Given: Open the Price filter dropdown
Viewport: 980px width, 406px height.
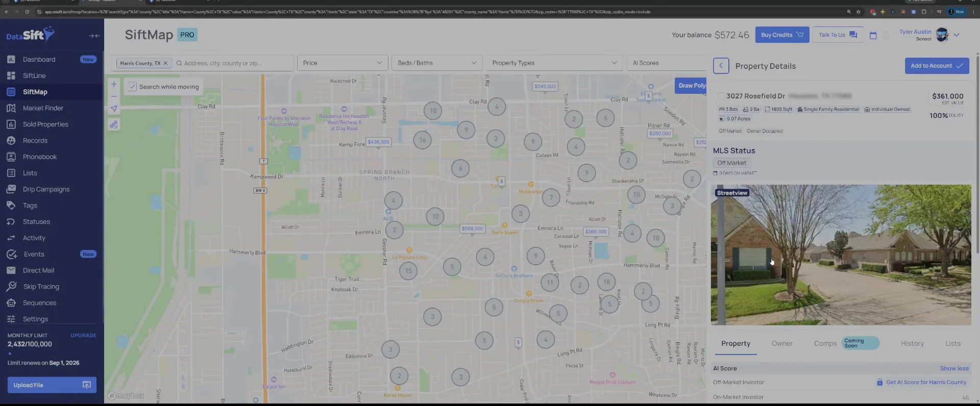Looking at the screenshot, I should (342, 63).
